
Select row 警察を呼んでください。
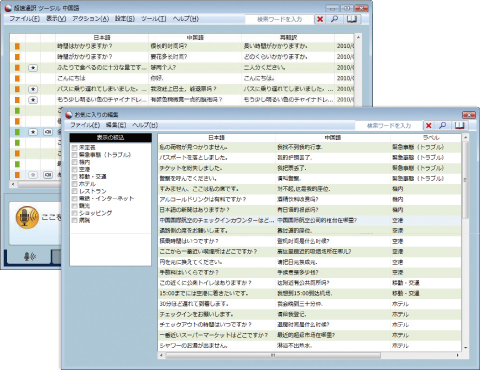(310, 178)
